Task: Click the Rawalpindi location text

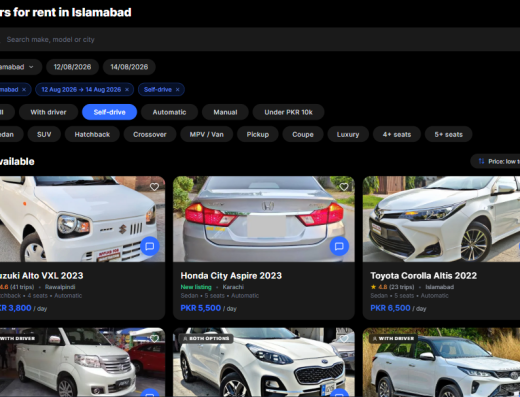Action: (x=60, y=287)
